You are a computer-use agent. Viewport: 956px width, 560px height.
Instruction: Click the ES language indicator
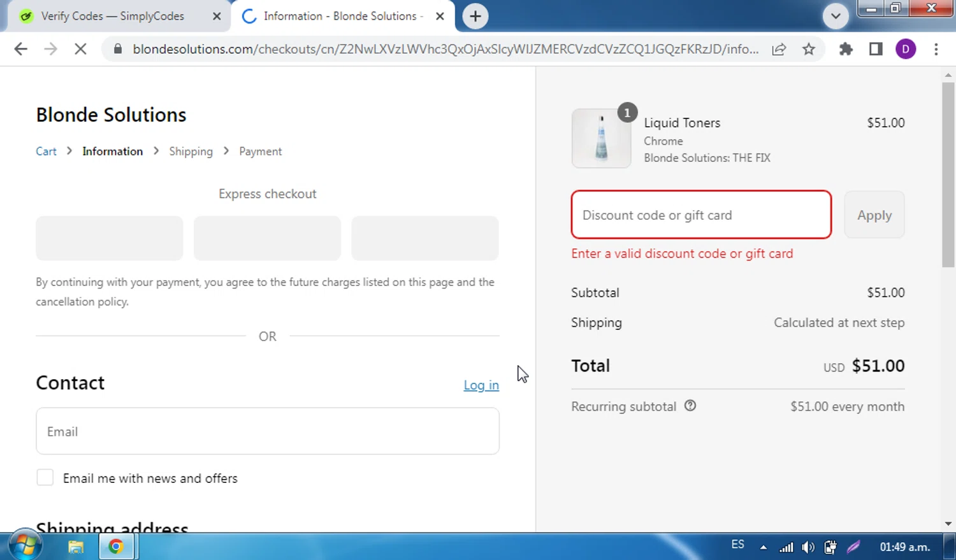pyautogui.click(x=737, y=545)
